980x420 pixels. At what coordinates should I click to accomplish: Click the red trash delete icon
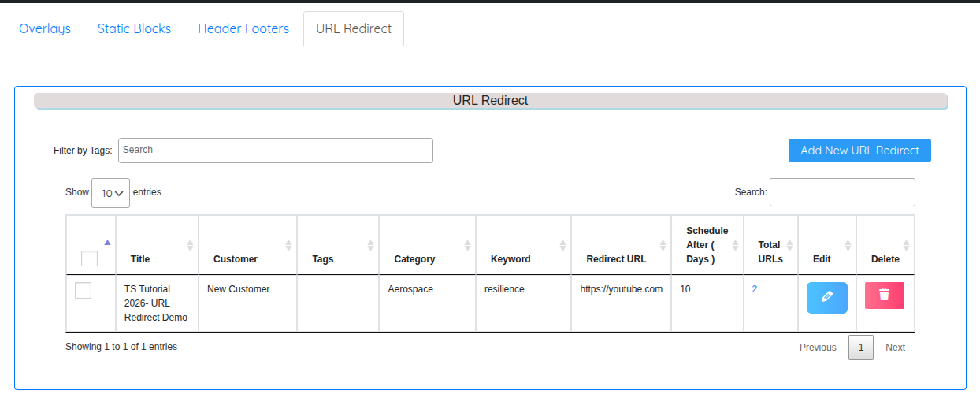pyautogui.click(x=884, y=295)
